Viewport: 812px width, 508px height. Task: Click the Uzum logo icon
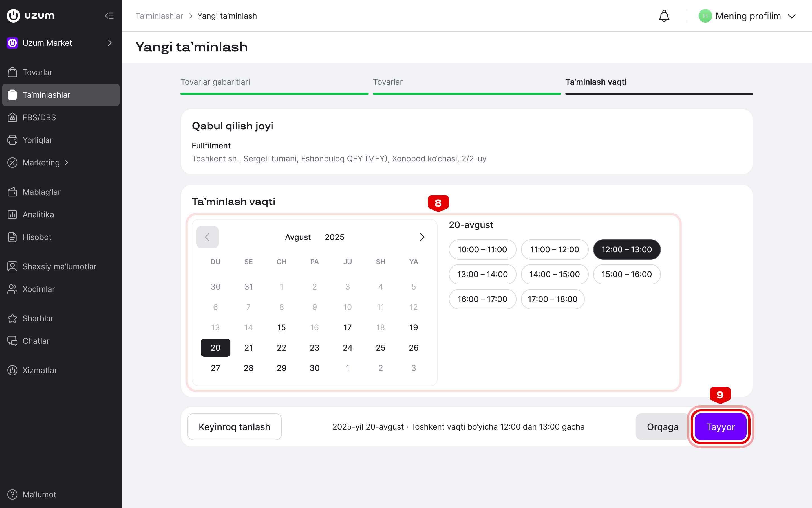(x=14, y=16)
